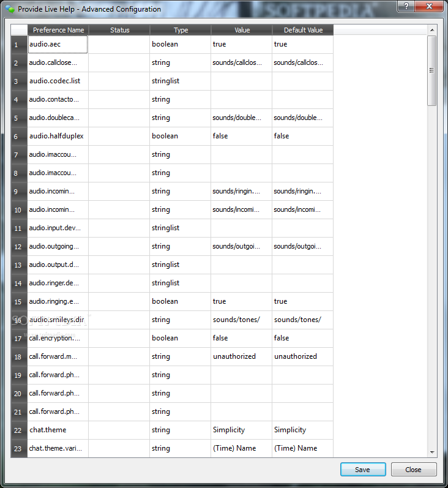This screenshot has height=488, width=448.
Task: Select call.encryption... preference cell
Action: coord(58,338)
